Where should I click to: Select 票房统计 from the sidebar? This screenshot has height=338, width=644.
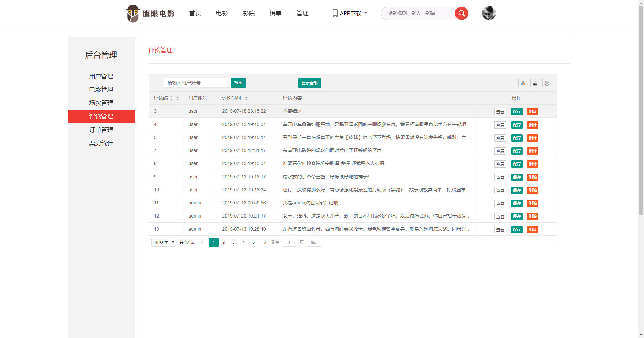(101, 143)
